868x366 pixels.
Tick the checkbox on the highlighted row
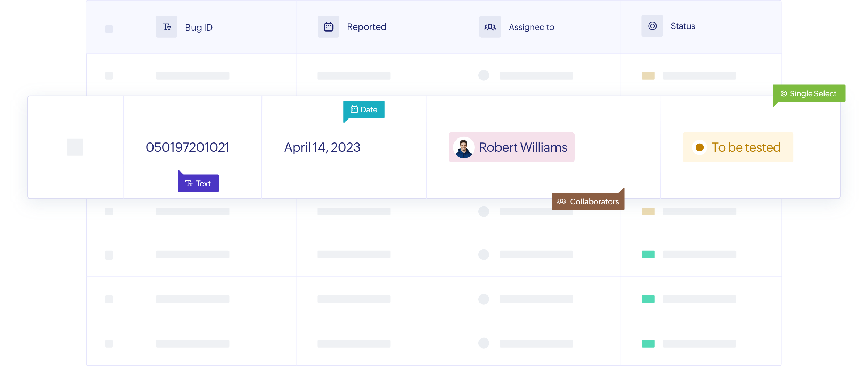(75, 147)
